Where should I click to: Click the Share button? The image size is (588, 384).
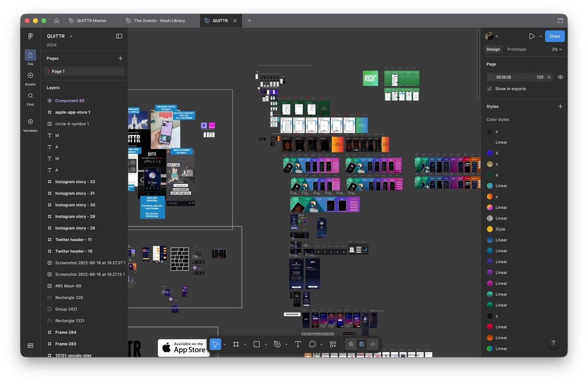(x=555, y=36)
